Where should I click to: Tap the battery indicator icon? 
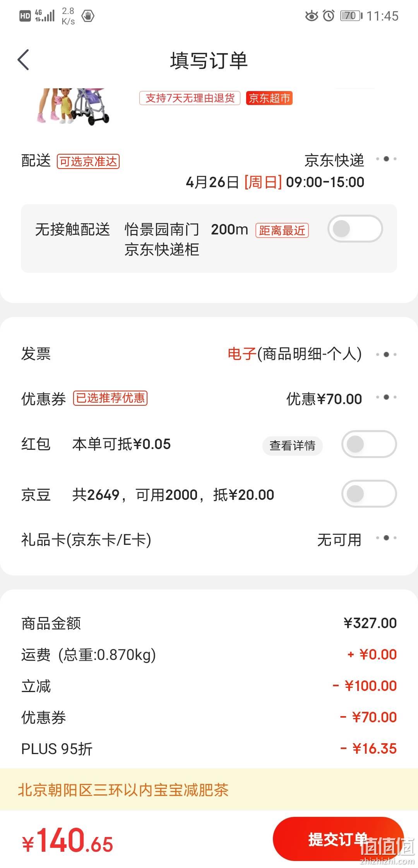click(351, 16)
